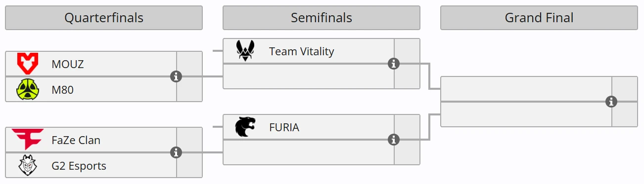
Task: Open the FaZe Clan team link
Action: pyautogui.click(x=76, y=140)
